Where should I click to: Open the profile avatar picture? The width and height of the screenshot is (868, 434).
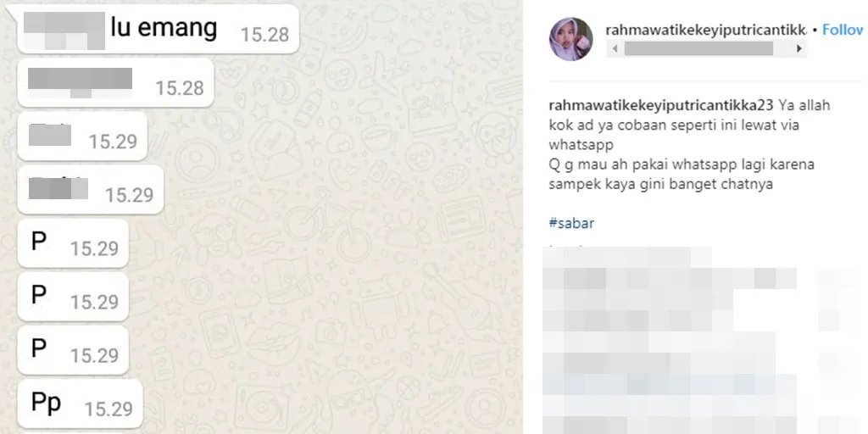(570, 39)
